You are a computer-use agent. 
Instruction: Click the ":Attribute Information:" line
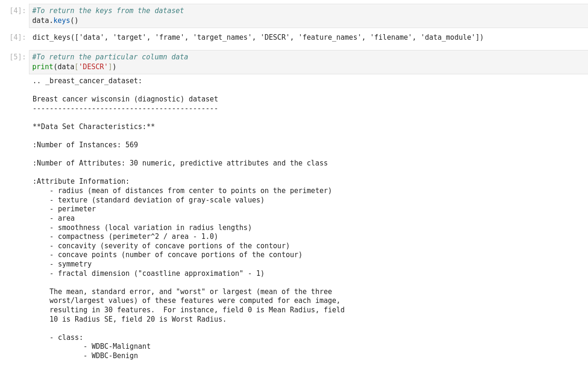pos(81,181)
